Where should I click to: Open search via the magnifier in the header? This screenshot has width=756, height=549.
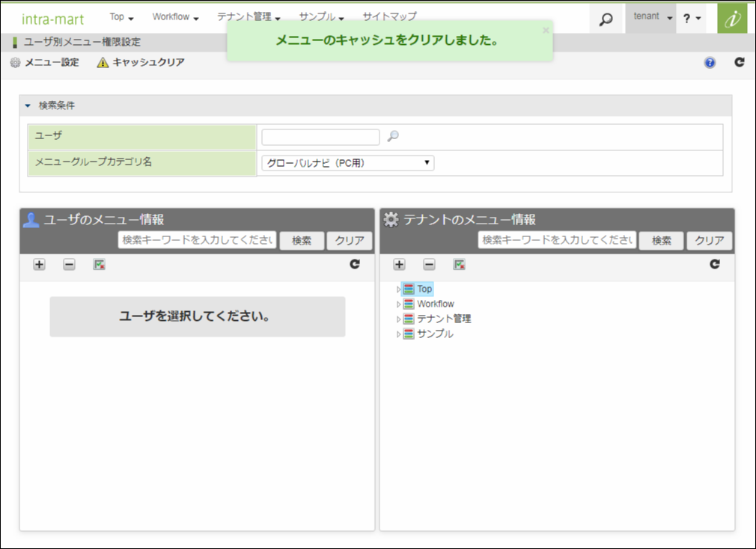(x=606, y=16)
